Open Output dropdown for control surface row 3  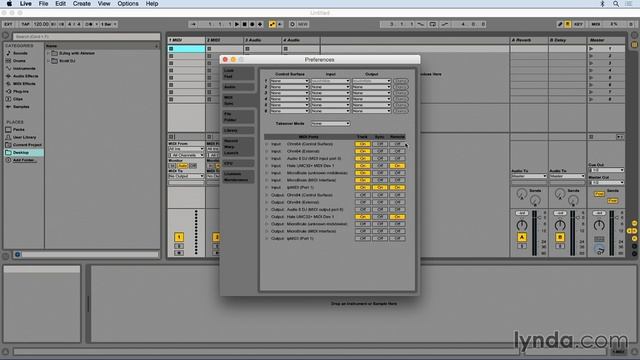pos(371,93)
